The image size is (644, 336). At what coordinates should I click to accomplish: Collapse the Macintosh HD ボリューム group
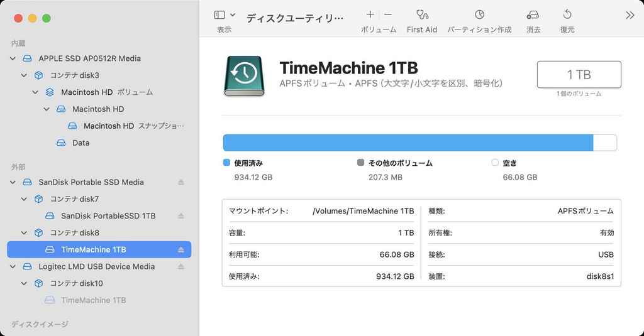tap(35, 92)
